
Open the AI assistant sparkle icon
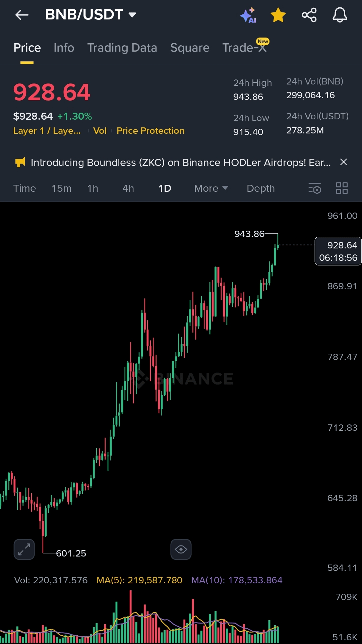[x=248, y=15]
